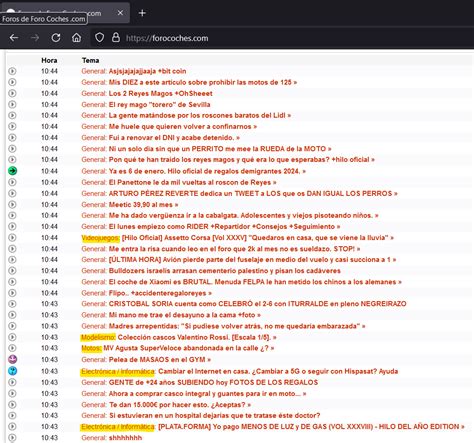Open thread El rey mago torero de Sevilla

point(159,104)
